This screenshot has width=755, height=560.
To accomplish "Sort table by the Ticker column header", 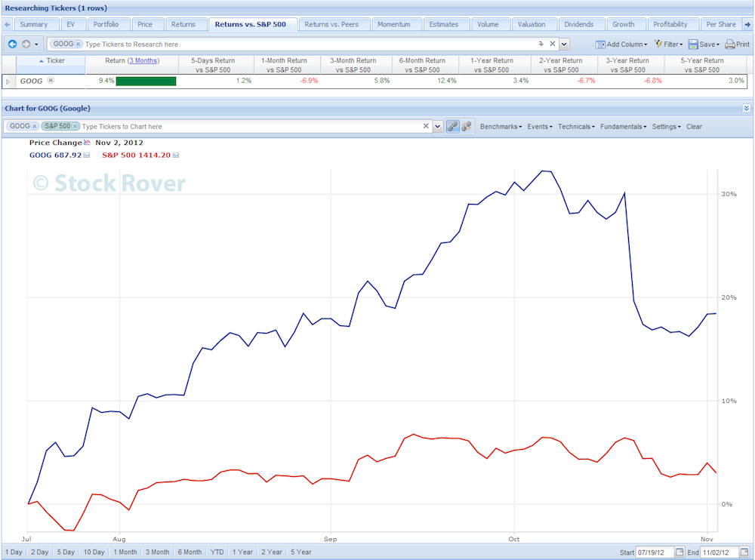I will point(51,65).
